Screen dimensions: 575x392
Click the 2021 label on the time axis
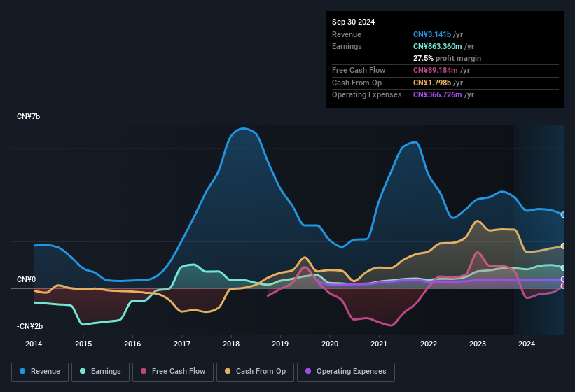tap(379, 344)
